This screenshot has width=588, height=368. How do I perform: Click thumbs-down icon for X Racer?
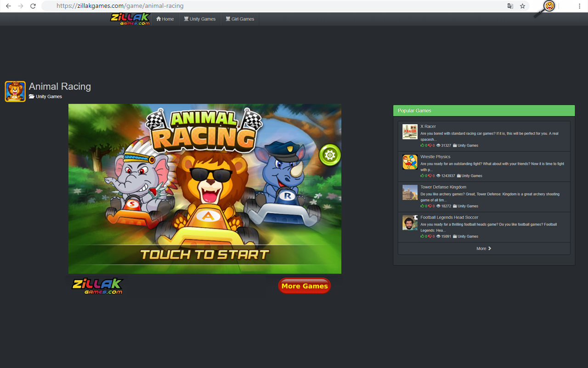430,145
